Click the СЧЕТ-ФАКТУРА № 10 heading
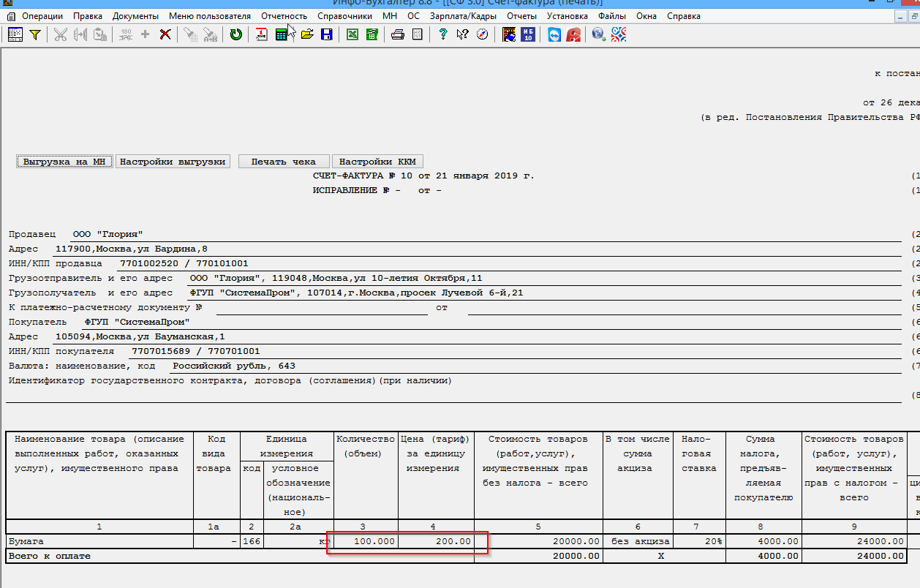The image size is (920, 588). tap(423, 176)
